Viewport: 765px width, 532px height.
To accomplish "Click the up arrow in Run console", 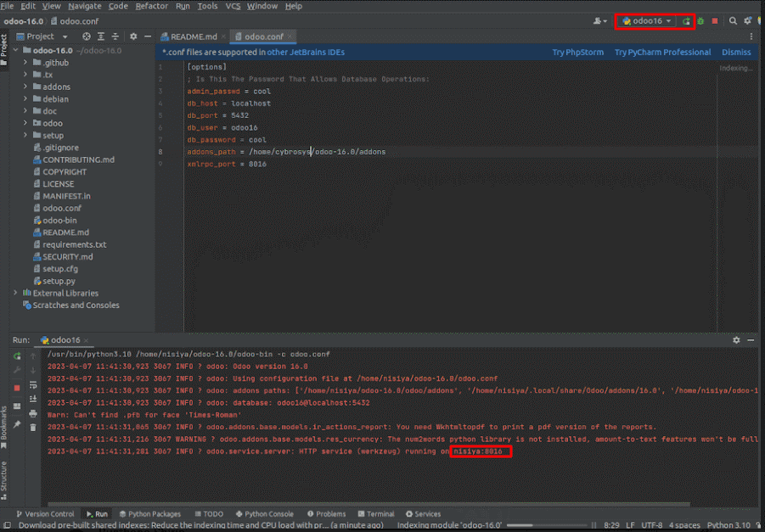I will click(33, 356).
